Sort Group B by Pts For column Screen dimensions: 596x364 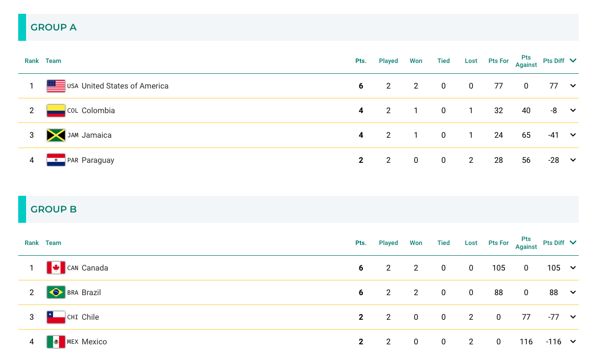tap(499, 243)
